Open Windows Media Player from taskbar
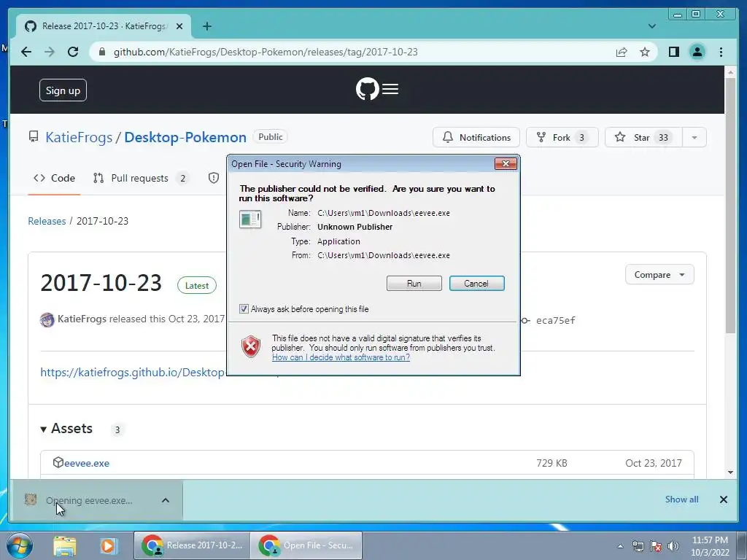747x560 pixels. 108,545
